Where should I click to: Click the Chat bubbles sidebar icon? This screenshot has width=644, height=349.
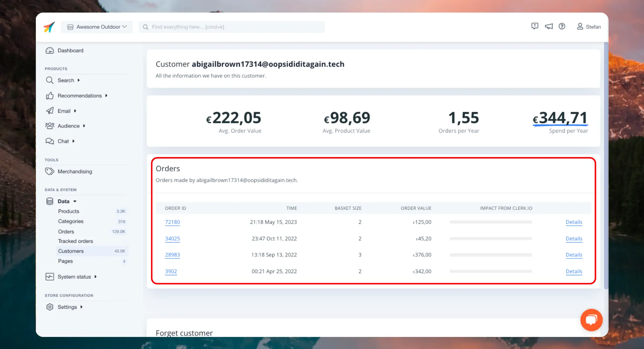tap(50, 141)
